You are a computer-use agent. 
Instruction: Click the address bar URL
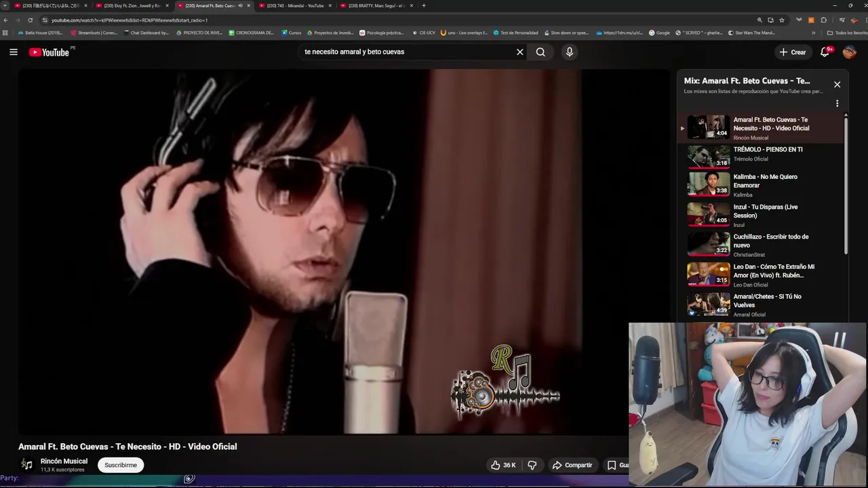(x=130, y=20)
